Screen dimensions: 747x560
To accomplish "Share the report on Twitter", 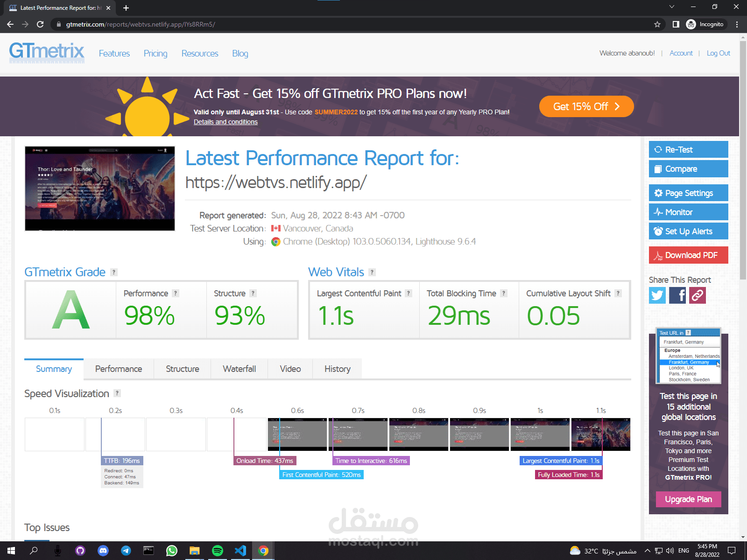I will point(657,295).
